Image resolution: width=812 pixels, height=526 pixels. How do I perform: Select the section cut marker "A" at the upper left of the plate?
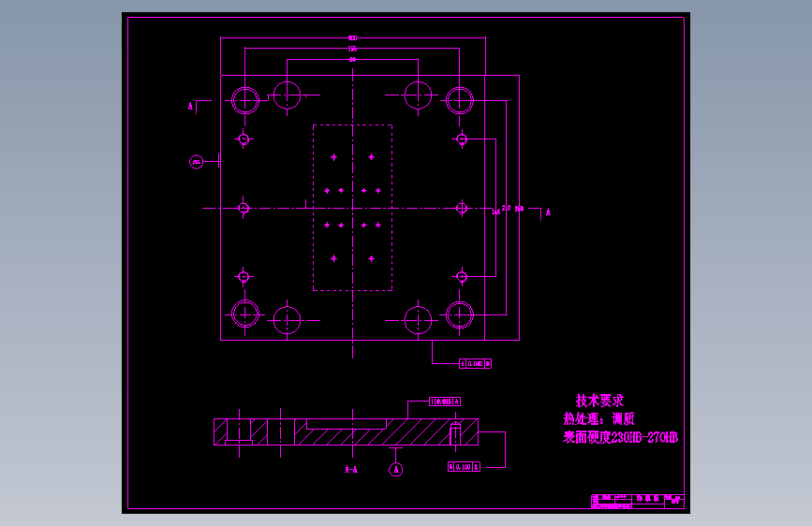click(x=190, y=106)
